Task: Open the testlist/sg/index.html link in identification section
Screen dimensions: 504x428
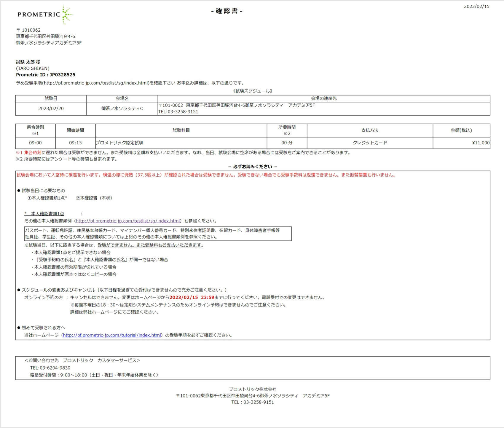Action: [x=128, y=221]
